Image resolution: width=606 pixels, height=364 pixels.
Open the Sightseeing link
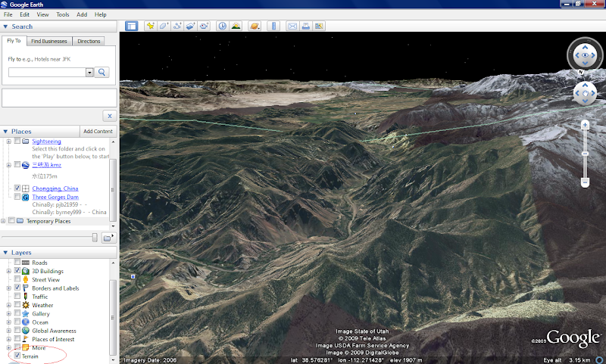tap(46, 142)
